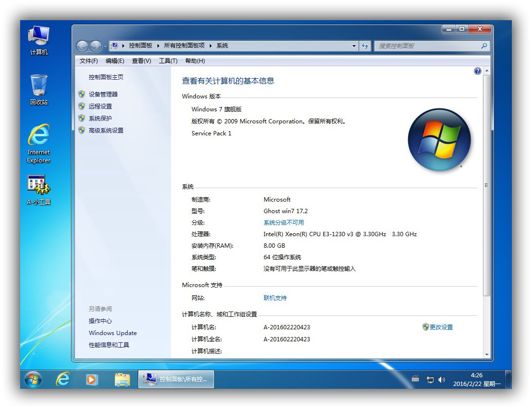Click the keyboard input tray icon

415,379
